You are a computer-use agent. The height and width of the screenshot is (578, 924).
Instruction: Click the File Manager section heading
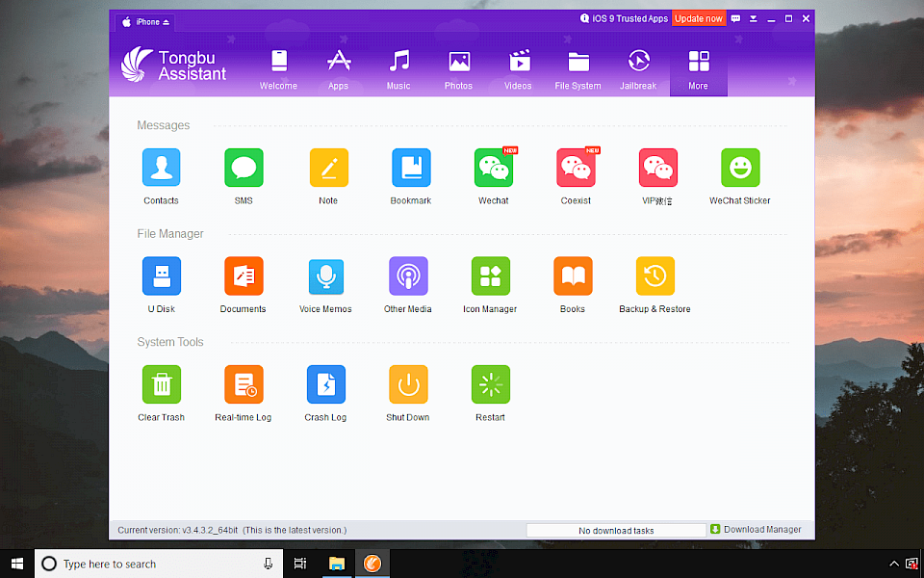[170, 233]
